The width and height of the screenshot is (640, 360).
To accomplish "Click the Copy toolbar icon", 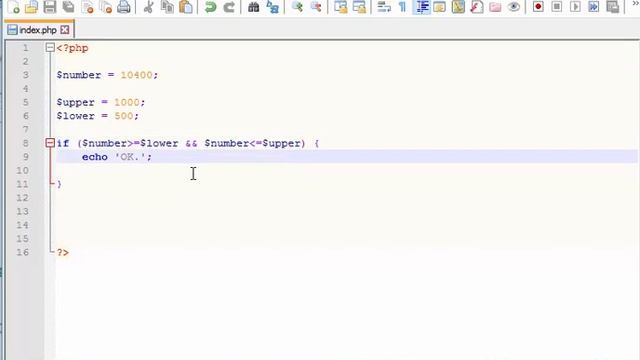I will pos(167,7).
